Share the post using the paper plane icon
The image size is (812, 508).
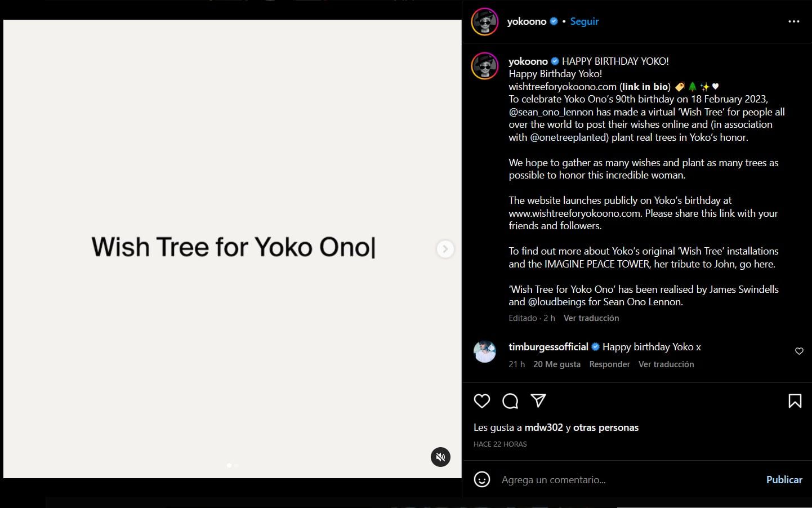538,401
